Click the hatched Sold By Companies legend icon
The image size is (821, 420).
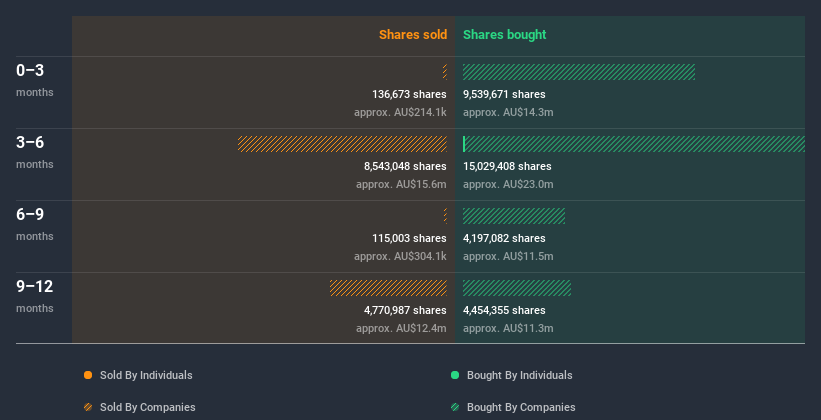pos(88,407)
